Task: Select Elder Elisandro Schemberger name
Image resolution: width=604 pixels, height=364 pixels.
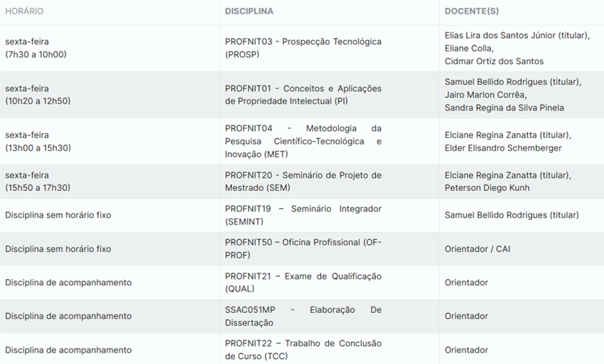Action: click(x=503, y=148)
